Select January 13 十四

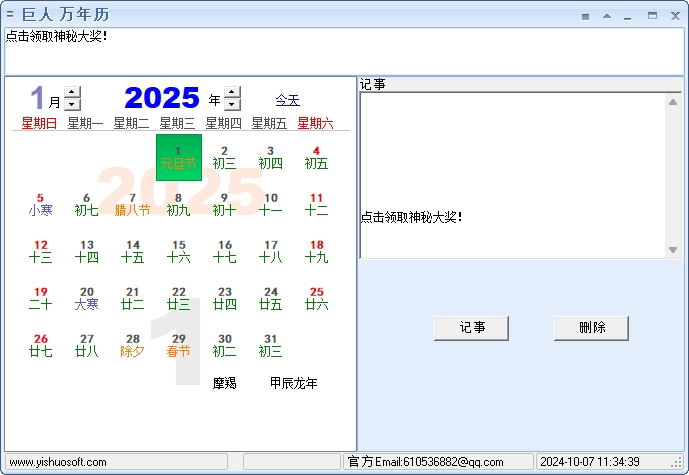[x=87, y=251]
